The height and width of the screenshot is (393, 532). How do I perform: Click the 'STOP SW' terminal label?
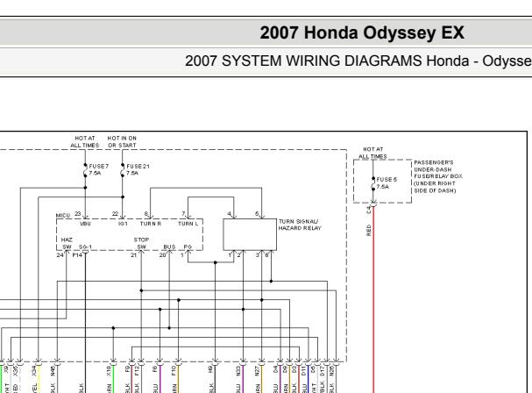tap(141, 243)
